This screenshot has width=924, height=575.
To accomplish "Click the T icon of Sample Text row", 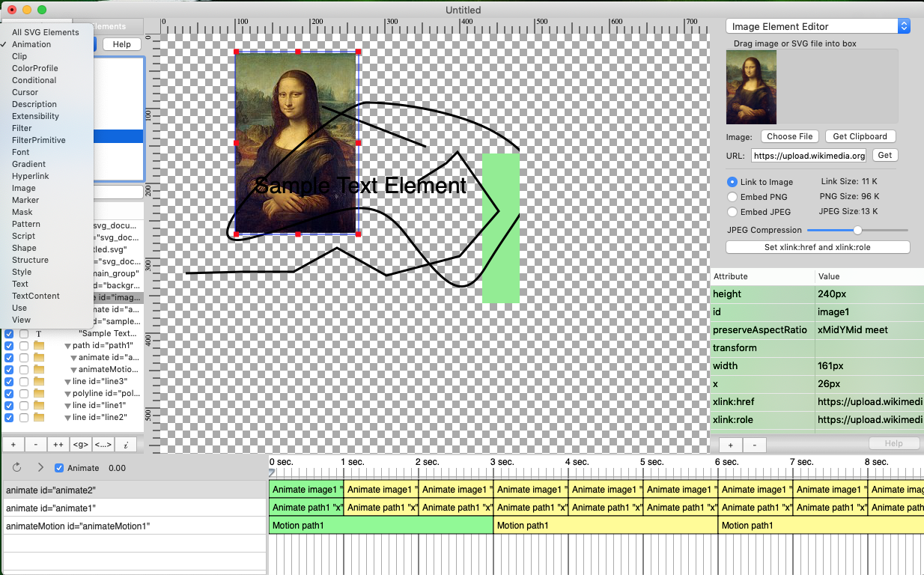I will coord(39,334).
